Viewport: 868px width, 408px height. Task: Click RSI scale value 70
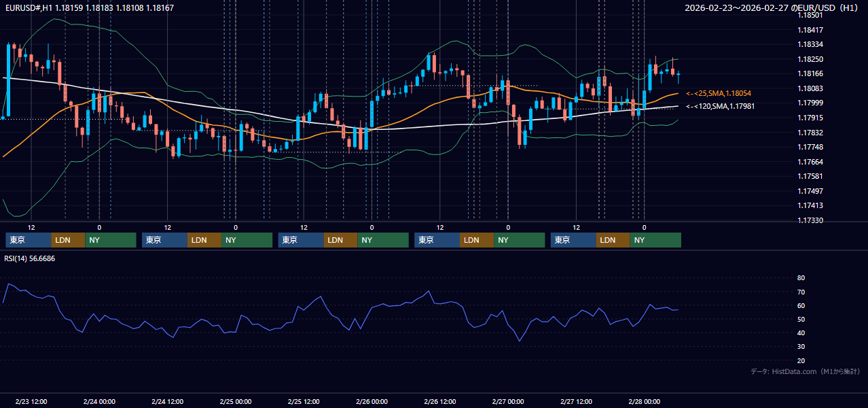801,292
